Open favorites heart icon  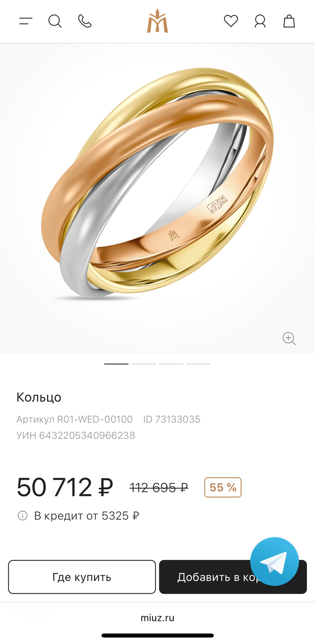tap(231, 21)
